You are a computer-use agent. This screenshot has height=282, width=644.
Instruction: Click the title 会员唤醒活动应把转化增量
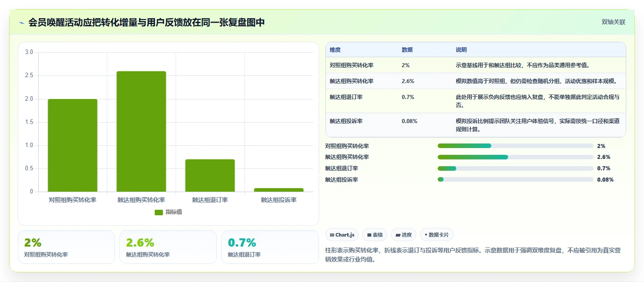tap(146, 23)
